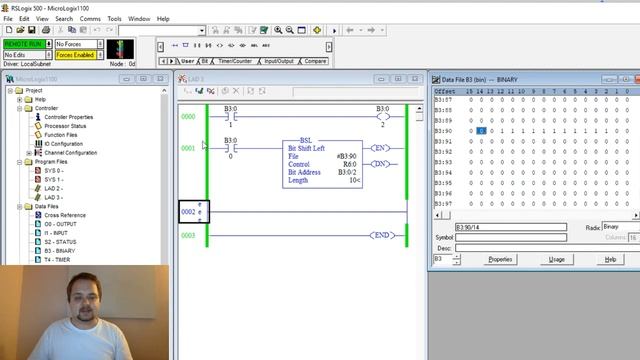
Task: Open the Forces Enabled dropdown
Action: point(100,55)
